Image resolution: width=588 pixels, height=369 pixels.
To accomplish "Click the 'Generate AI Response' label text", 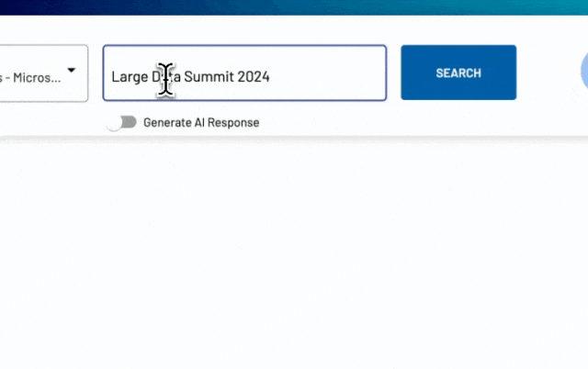I will click(x=201, y=122).
